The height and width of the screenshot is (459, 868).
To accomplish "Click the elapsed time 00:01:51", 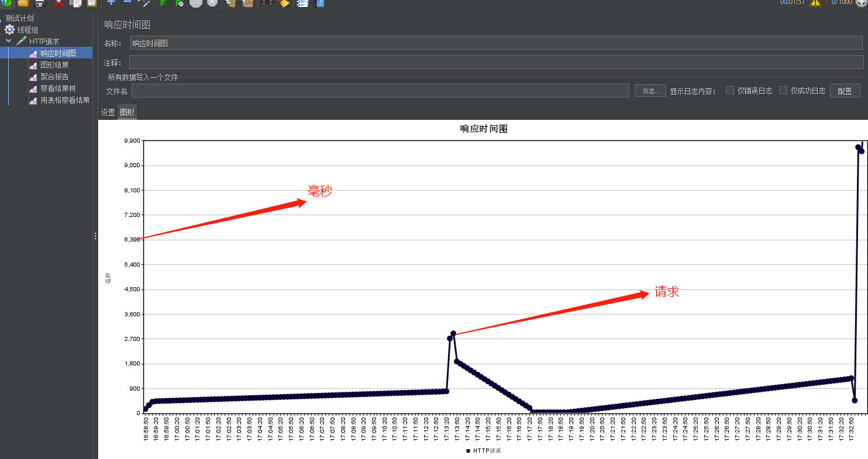I will click(x=793, y=2).
